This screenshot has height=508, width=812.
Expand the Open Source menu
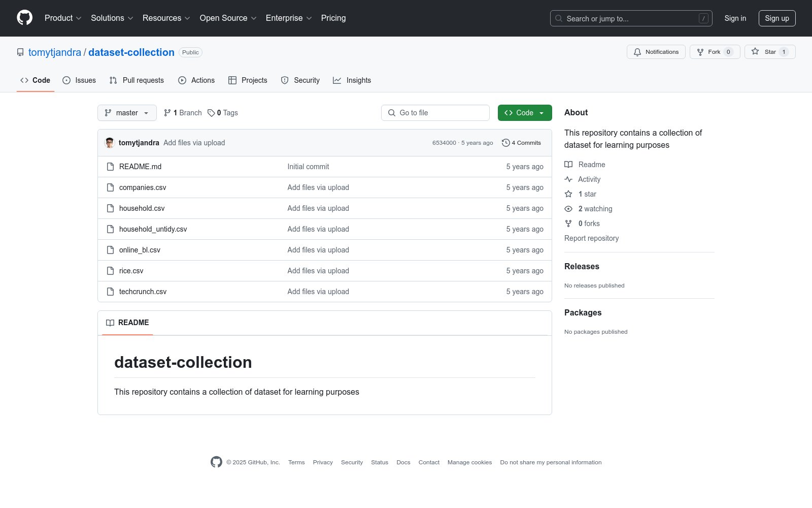[228, 18]
